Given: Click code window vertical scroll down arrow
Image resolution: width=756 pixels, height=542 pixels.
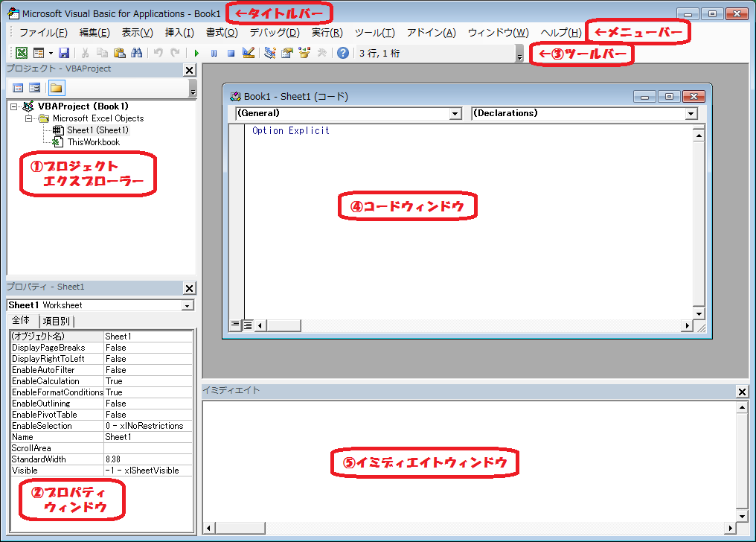Looking at the screenshot, I should 699,314.
